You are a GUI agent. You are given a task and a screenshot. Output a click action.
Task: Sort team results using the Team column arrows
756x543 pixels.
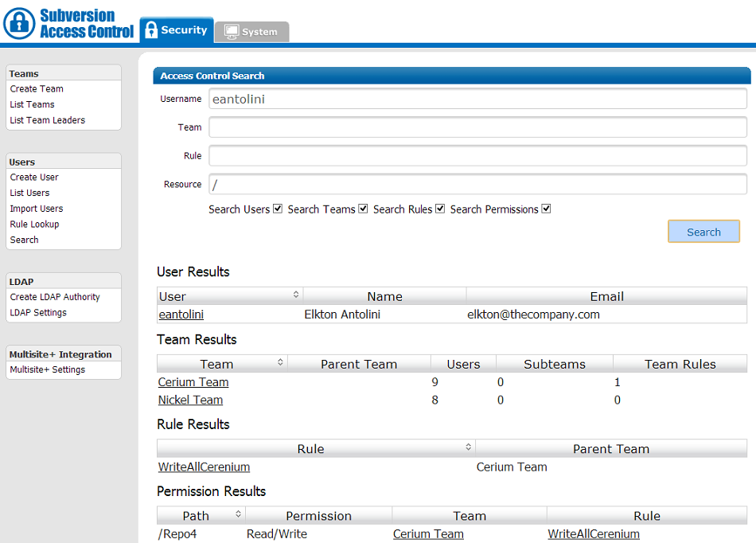coord(280,362)
